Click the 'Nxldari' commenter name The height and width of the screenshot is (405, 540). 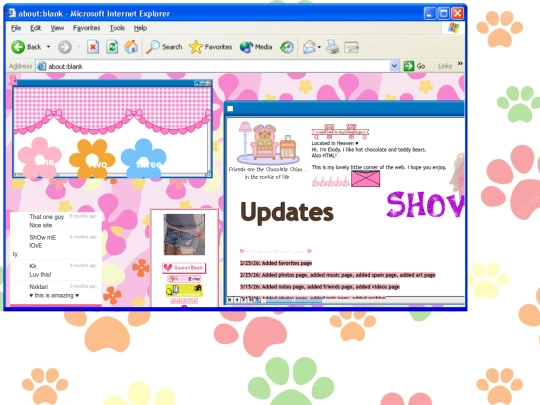(39, 287)
